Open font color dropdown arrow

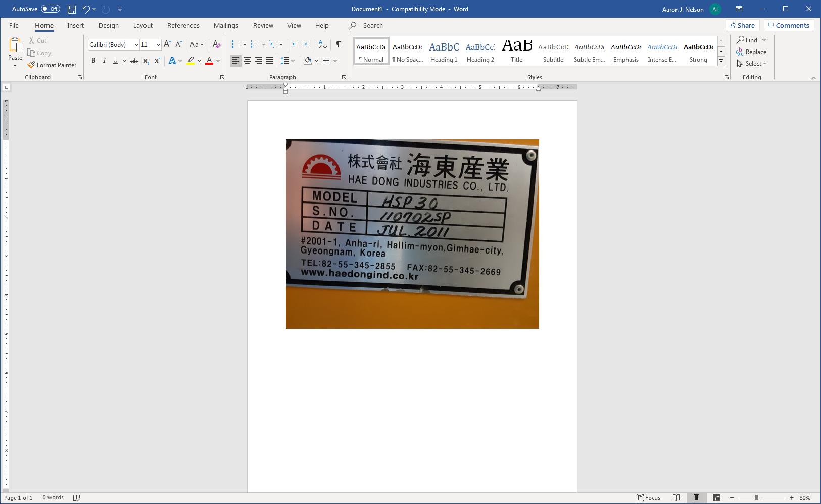[218, 61]
